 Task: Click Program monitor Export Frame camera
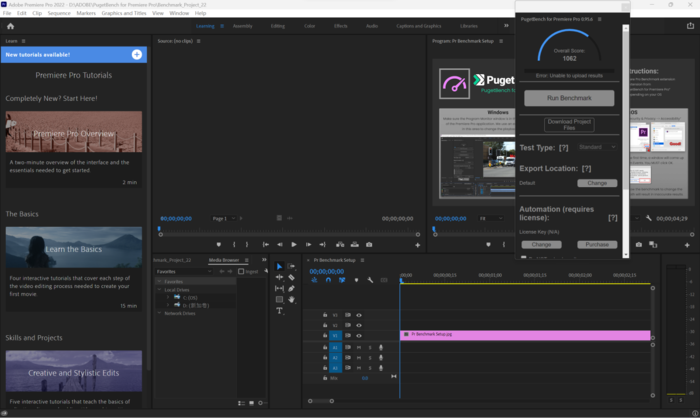coord(639,244)
